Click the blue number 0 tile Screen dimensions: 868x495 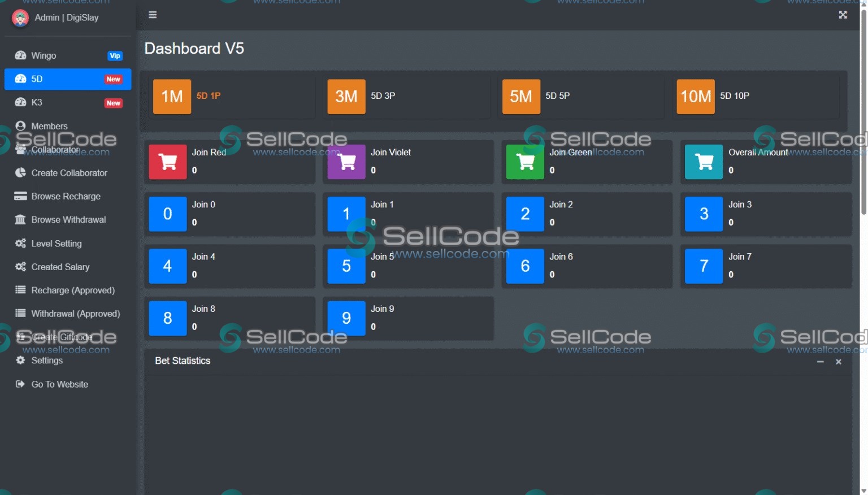[168, 214]
